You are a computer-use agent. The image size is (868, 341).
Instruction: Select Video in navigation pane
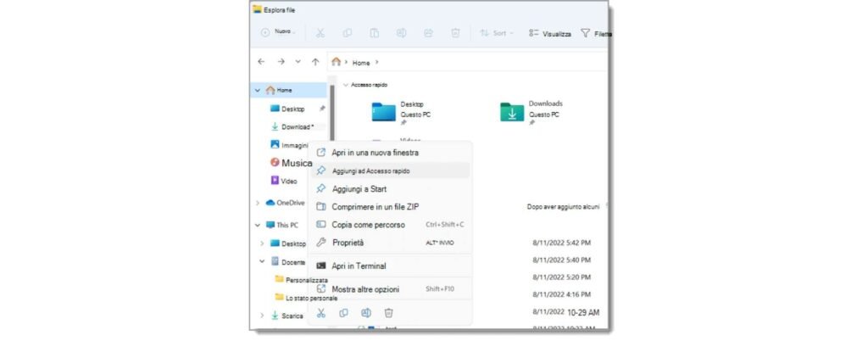click(283, 181)
